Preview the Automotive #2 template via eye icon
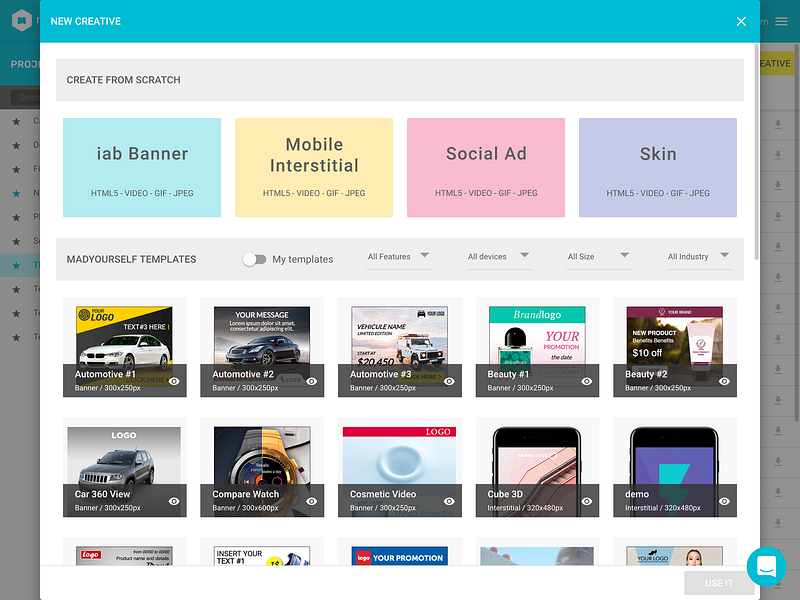This screenshot has height=600, width=800. (312, 381)
